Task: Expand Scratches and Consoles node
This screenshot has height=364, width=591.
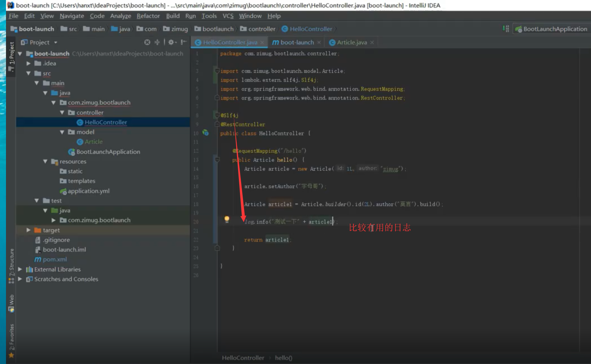Action: (x=20, y=279)
